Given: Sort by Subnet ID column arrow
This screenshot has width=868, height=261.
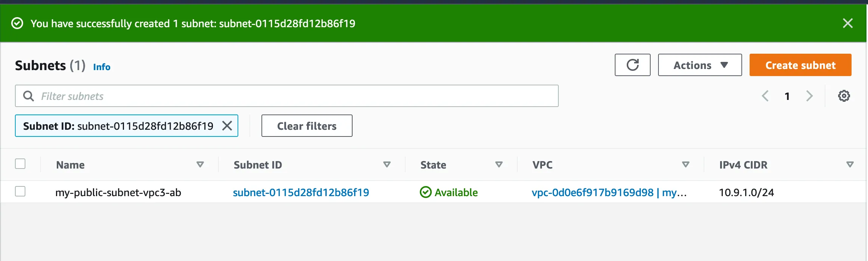Looking at the screenshot, I should click(387, 164).
